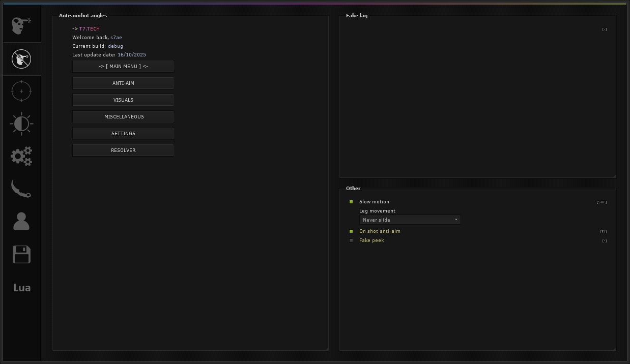Expand the Leg movement dropdown

click(410, 220)
